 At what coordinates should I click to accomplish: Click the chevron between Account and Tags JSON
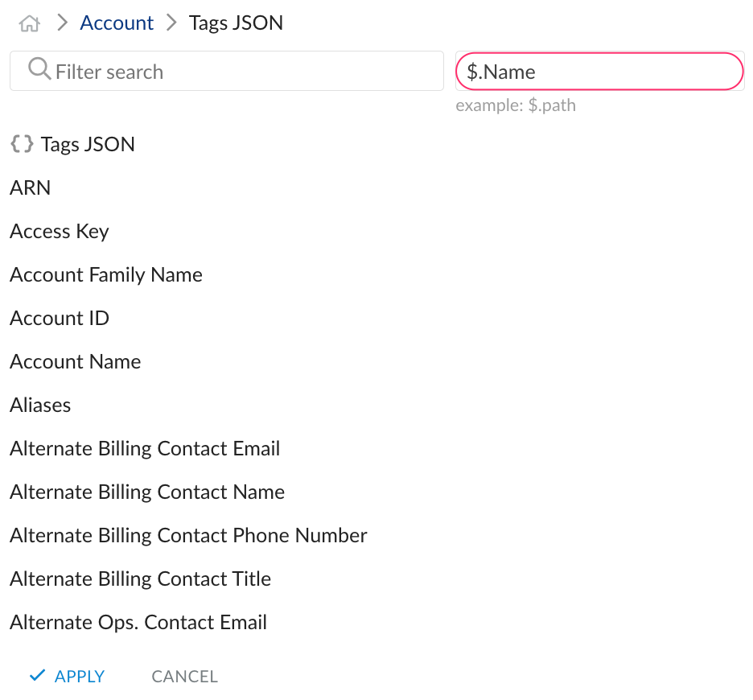click(x=170, y=23)
